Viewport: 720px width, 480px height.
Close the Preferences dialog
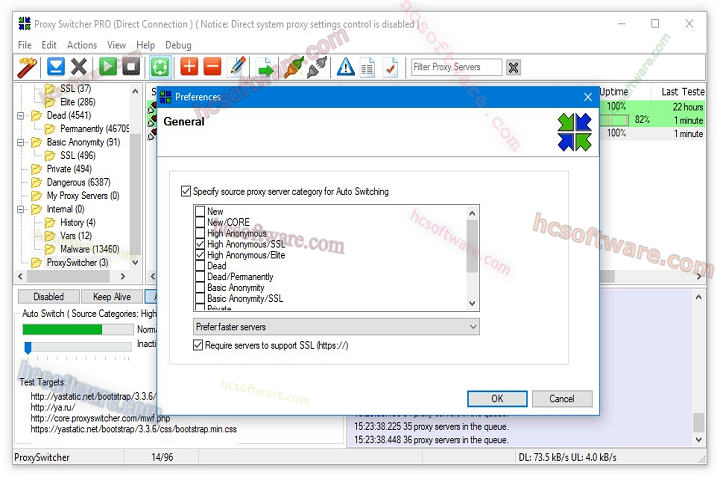588,97
